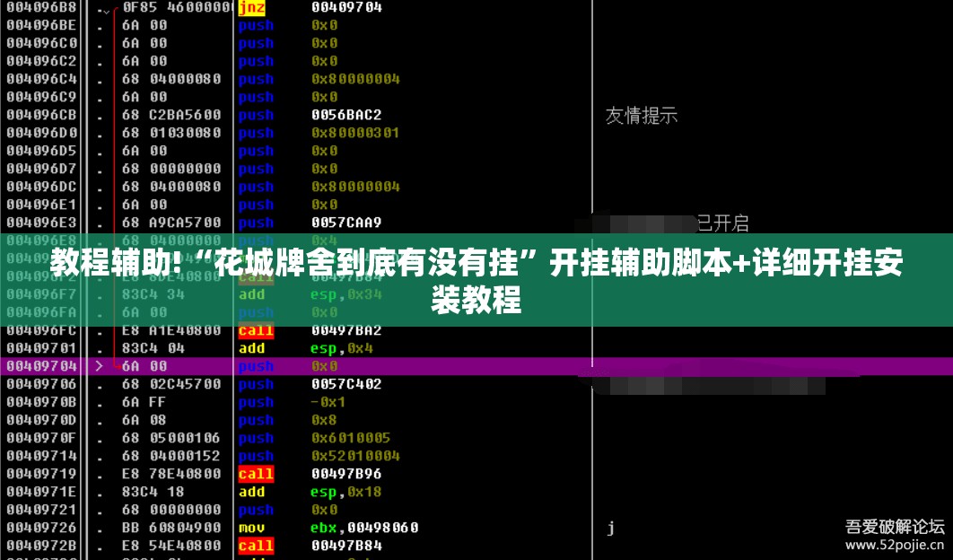Click the operand 0056BAC2
Screen dimensions: 953x560
346,116
